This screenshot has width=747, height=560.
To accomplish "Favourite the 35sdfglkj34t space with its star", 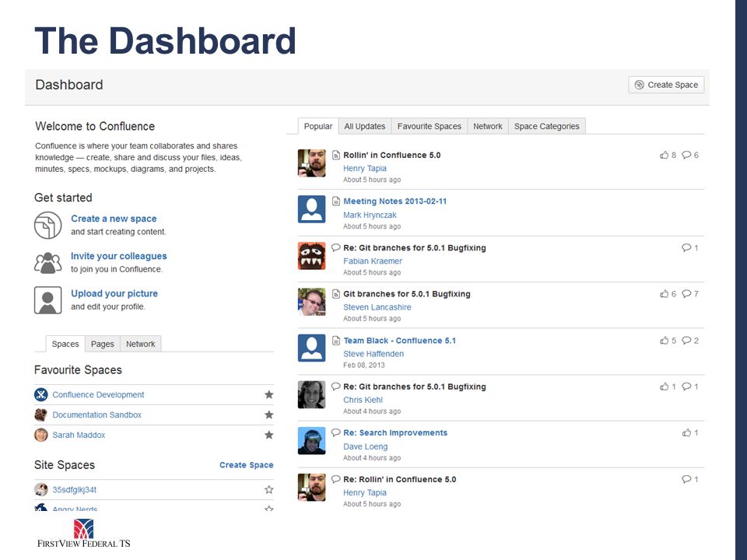I will pyautogui.click(x=269, y=489).
